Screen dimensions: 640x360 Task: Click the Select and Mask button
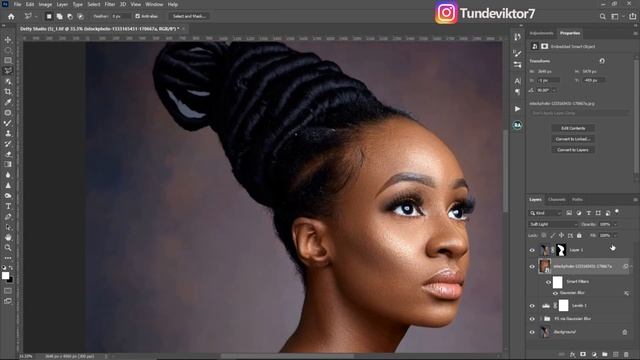click(189, 16)
